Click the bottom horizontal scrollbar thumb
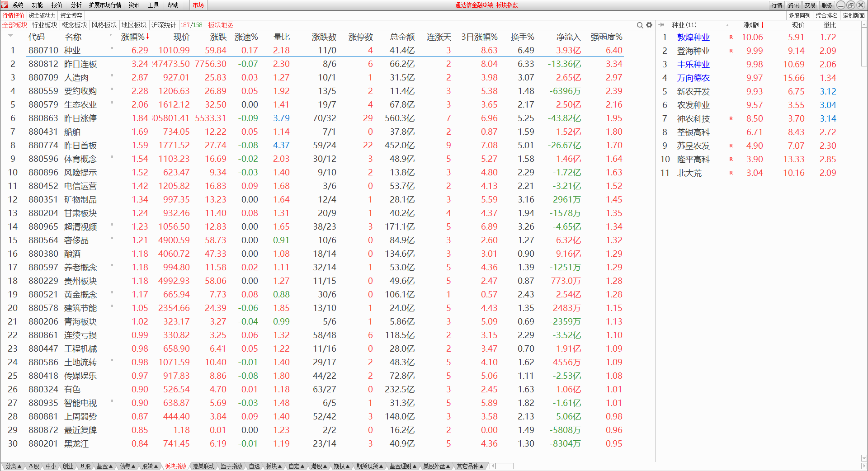 coord(505,466)
